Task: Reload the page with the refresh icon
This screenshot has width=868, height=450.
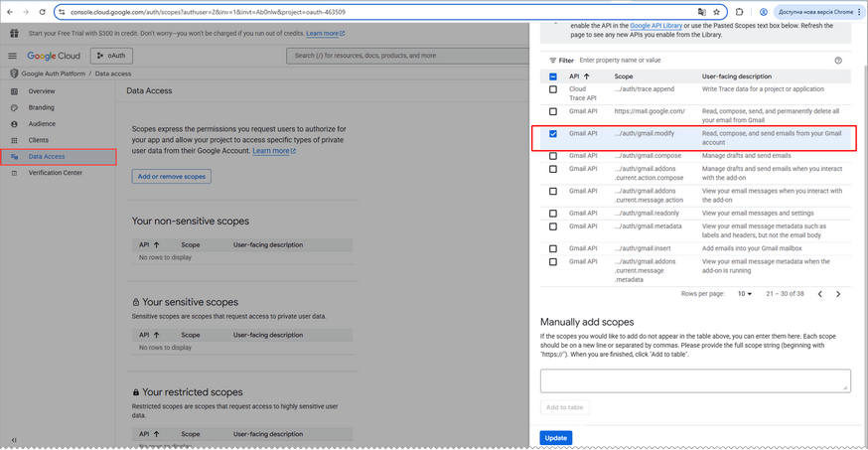Action: 42,12
